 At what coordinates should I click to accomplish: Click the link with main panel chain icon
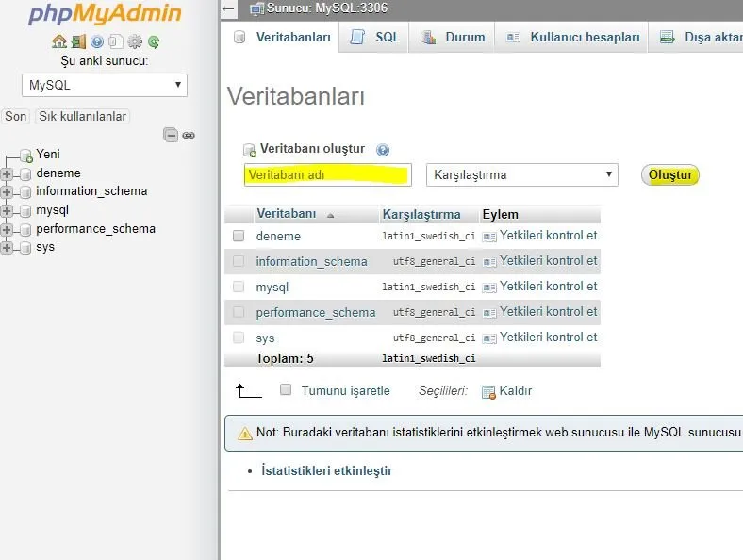[x=189, y=135]
